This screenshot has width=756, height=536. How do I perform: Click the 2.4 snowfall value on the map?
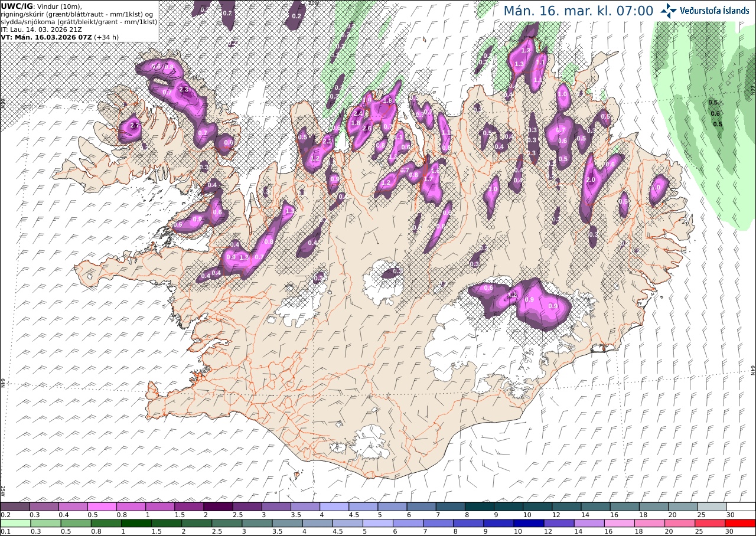[358, 113]
